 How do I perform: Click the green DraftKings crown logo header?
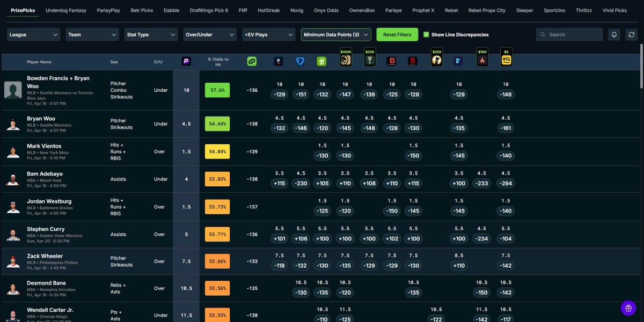[321, 62]
